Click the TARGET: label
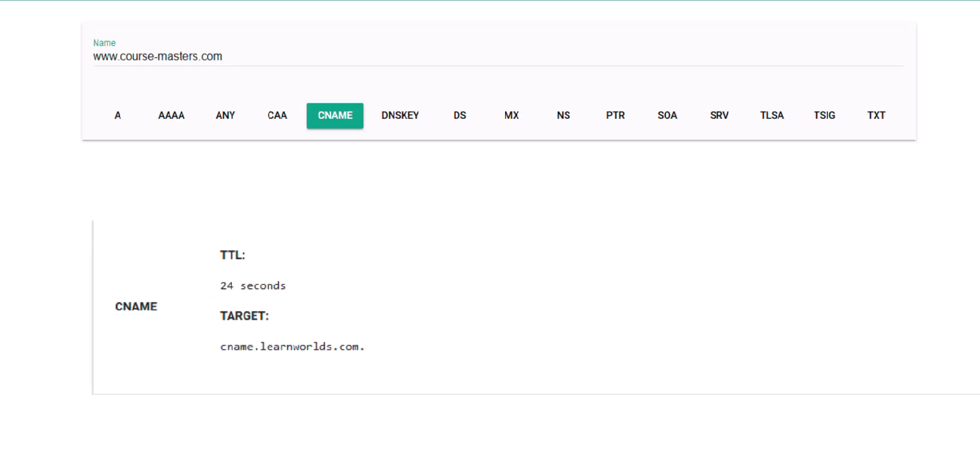 click(x=244, y=316)
